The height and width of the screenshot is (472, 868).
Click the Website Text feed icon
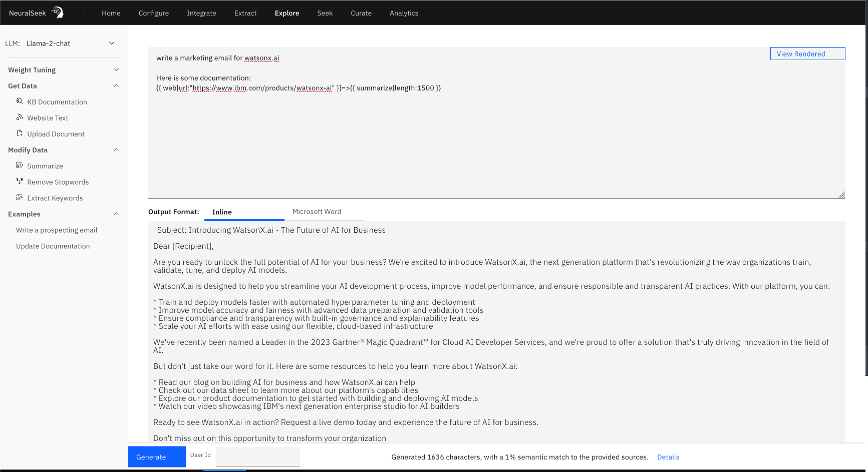tap(20, 117)
